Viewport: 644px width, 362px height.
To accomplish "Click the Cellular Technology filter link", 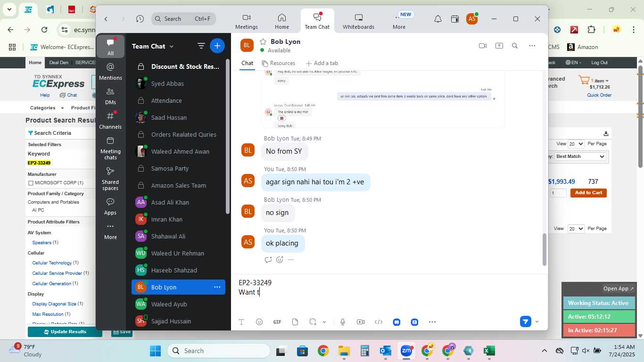I will (52, 263).
